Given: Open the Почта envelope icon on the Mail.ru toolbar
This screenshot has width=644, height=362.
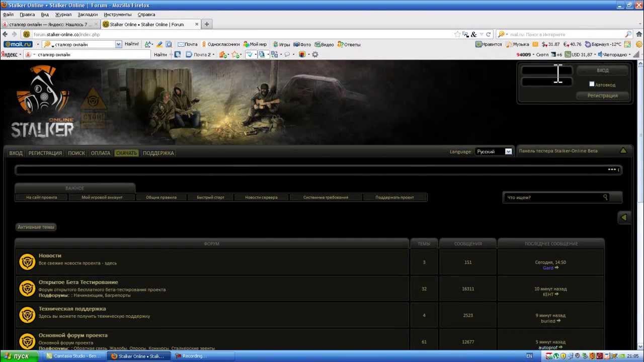Looking at the screenshot, I should pos(188,44).
